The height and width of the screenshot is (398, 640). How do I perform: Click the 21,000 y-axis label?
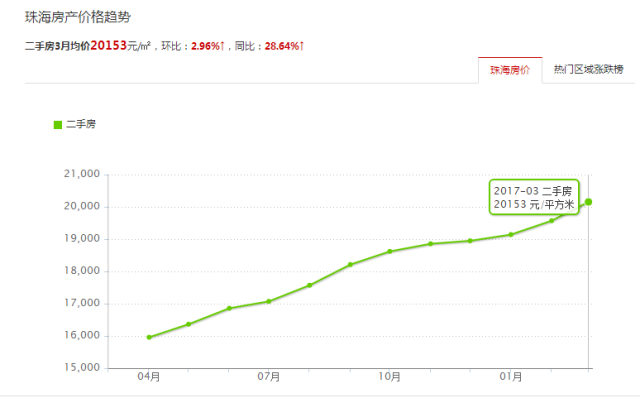coord(82,174)
